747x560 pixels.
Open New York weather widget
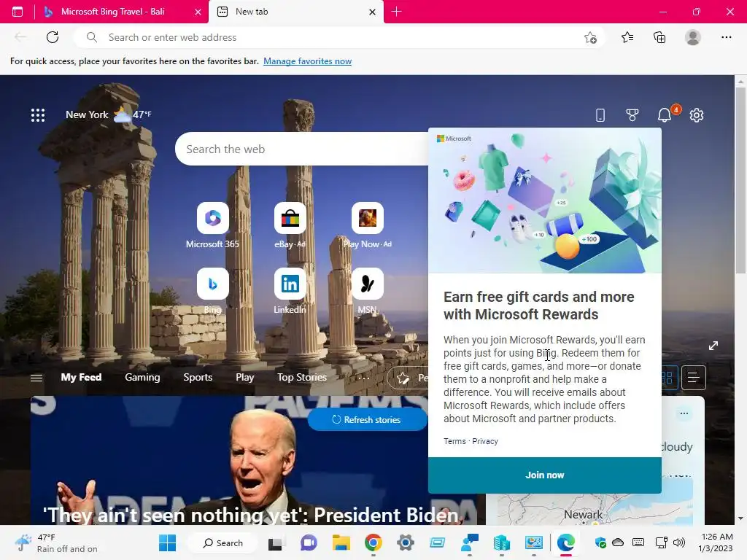[x=108, y=114]
